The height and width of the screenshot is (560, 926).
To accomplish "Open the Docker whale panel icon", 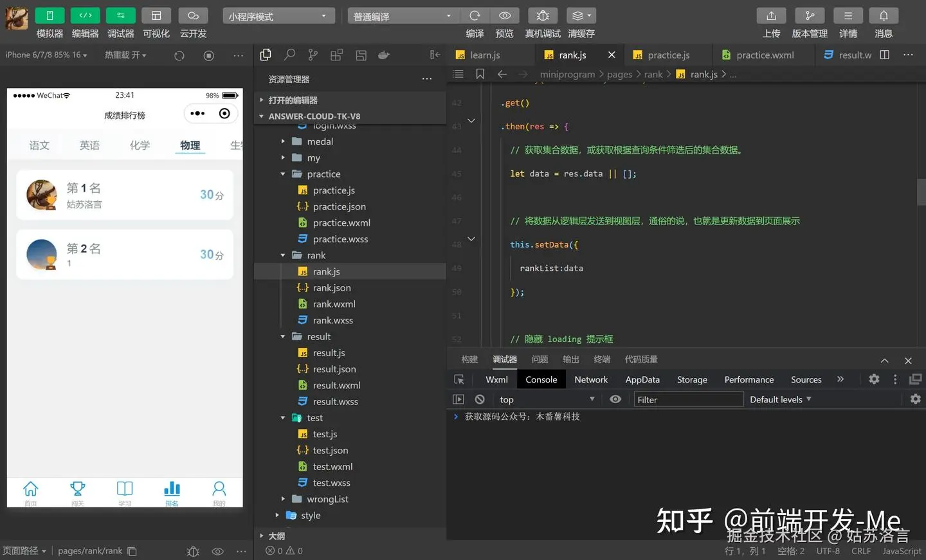I will click(x=384, y=55).
